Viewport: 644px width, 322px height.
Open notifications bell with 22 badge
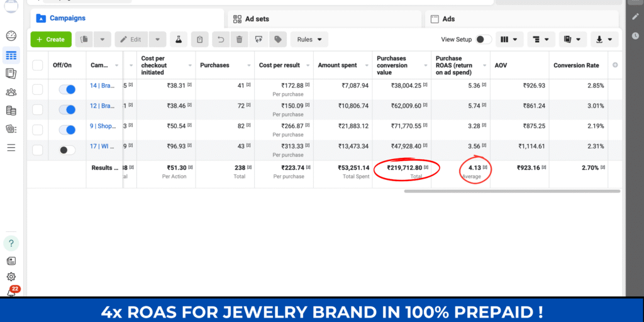click(11, 292)
